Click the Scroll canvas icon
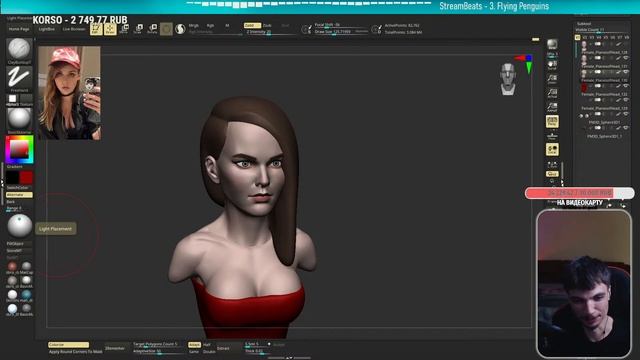This screenshot has width=640, height=360. (x=552, y=65)
